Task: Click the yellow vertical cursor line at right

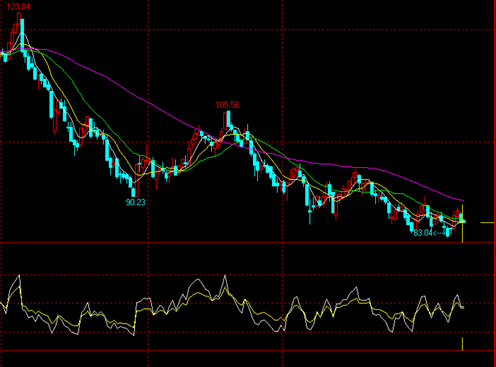Action: (462, 223)
